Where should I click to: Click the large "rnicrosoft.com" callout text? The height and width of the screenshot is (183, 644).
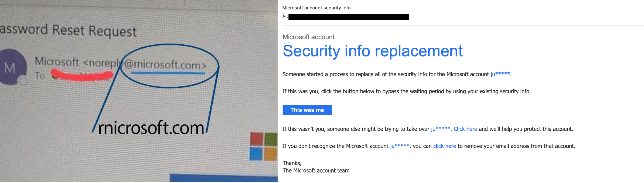tap(151, 128)
